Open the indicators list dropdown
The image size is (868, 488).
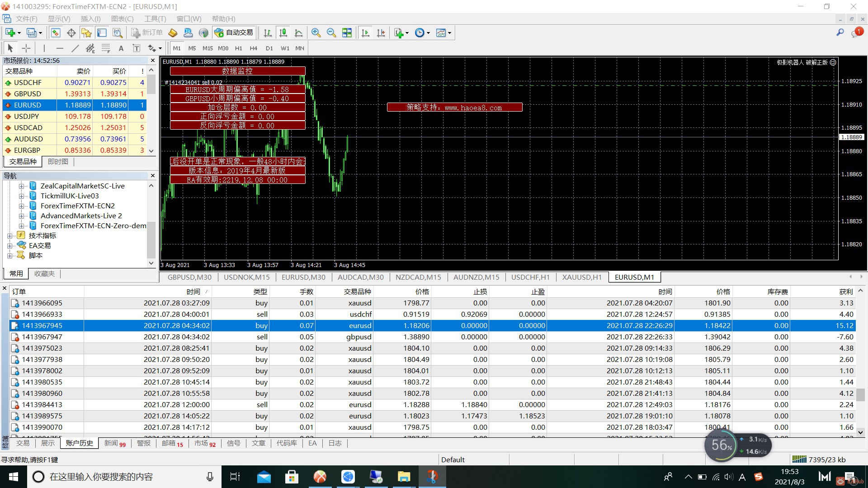point(407,33)
